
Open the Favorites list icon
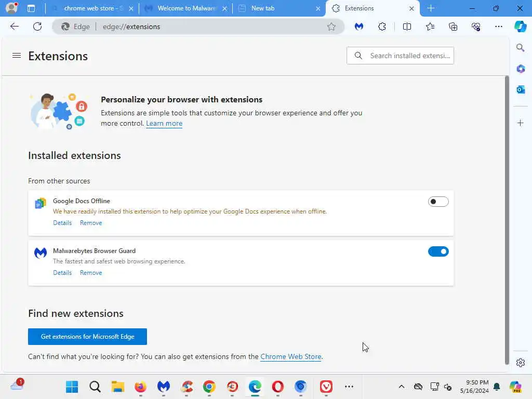pos(430,26)
